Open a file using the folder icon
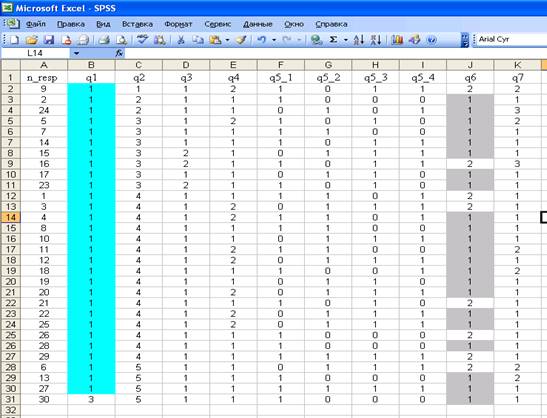This screenshot has height=418, width=547. click(31, 40)
